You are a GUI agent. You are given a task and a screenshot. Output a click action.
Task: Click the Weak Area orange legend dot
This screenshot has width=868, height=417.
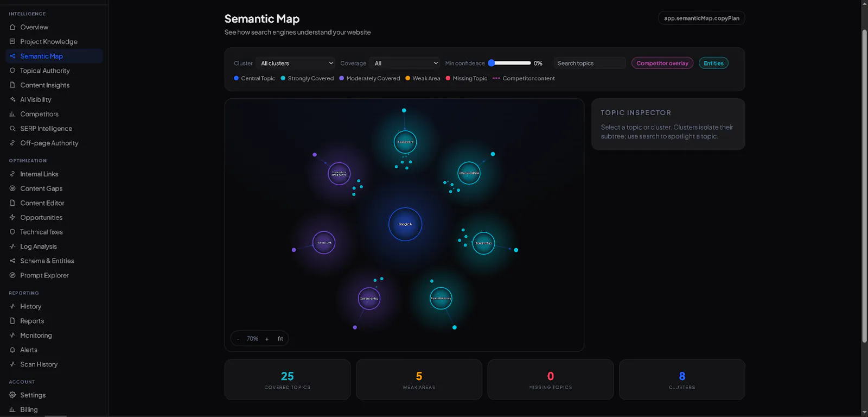408,78
